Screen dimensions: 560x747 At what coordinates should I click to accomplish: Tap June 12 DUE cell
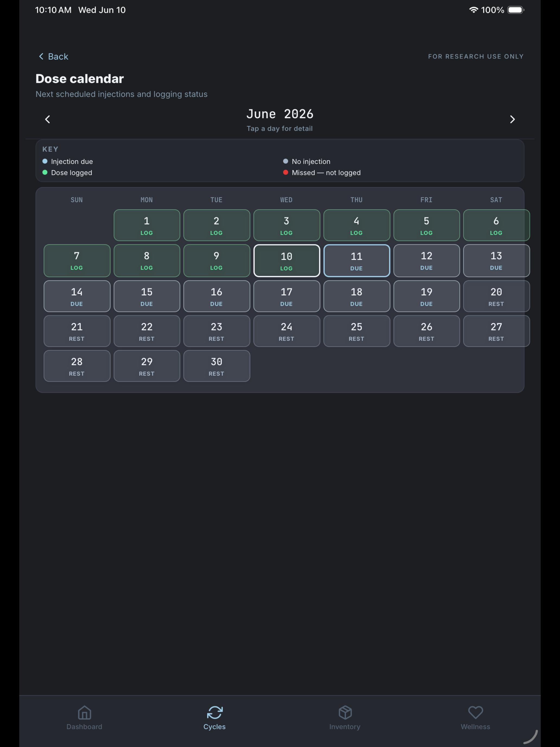426,261
